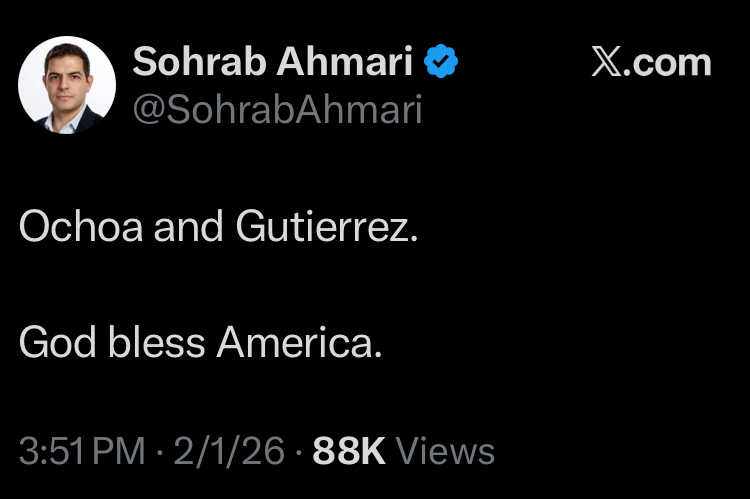Viewport: 750px width, 499px height.
Task: Click the dot separator before 88K
Action: pos(297,451)
